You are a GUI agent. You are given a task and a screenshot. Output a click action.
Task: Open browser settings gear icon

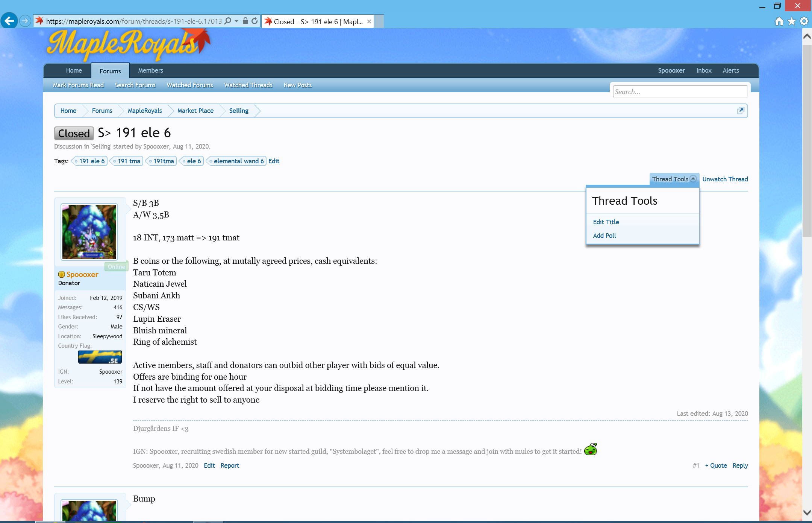[x=804, y=21]
